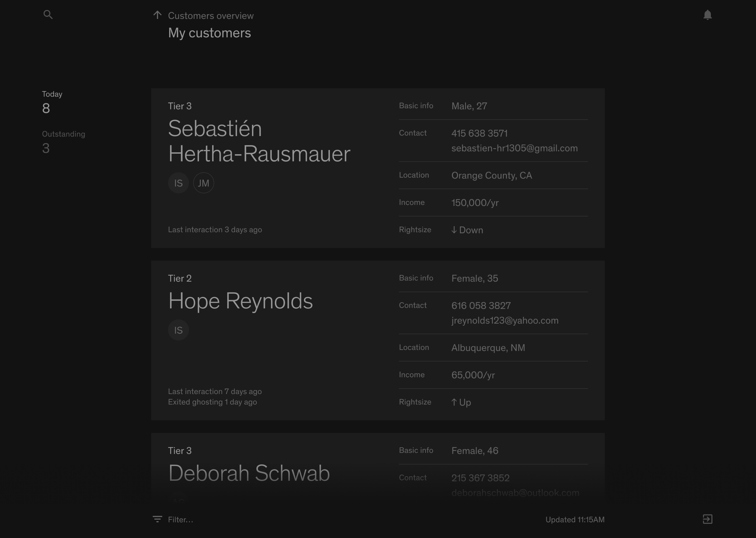Click the filter lines icon

(x=157, y=519)
